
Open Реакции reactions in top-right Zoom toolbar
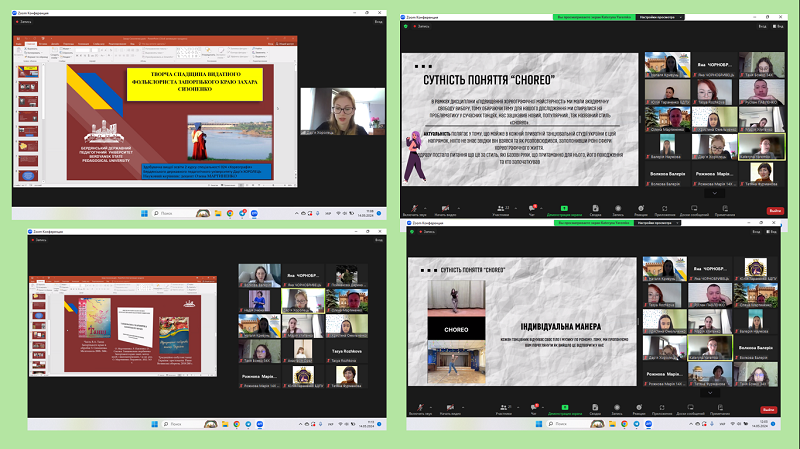(642, 207)
